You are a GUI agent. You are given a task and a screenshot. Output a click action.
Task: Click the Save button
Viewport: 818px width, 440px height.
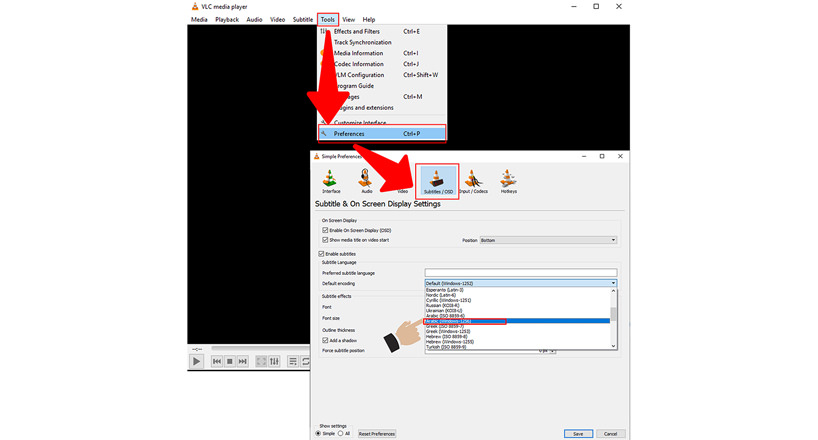[x=578, y=434]
